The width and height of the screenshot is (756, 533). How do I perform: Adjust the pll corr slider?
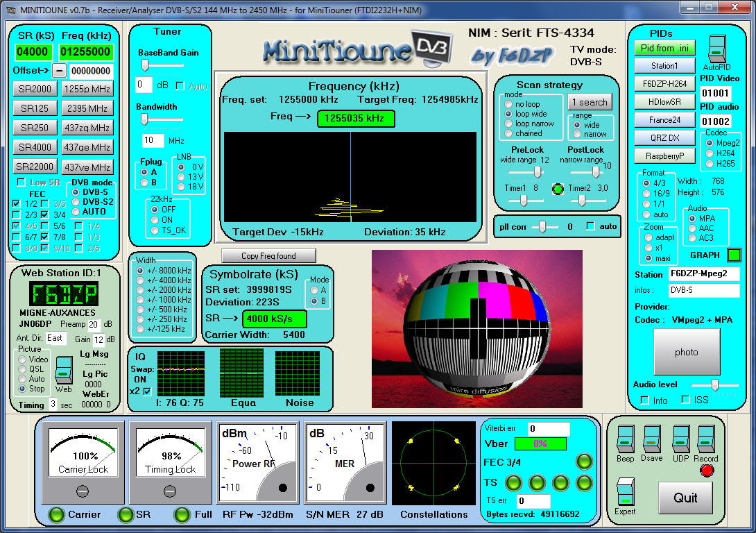pos(542,226)
